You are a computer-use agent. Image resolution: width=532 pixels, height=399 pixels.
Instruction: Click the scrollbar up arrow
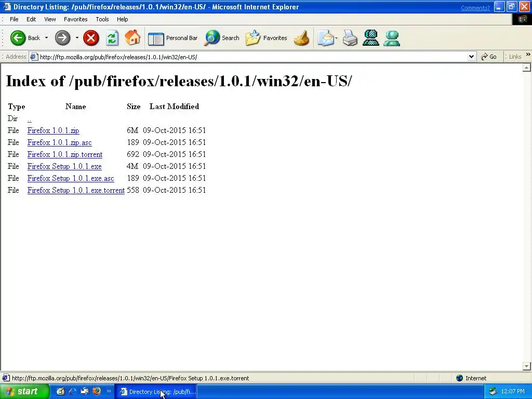click(526, 68)
